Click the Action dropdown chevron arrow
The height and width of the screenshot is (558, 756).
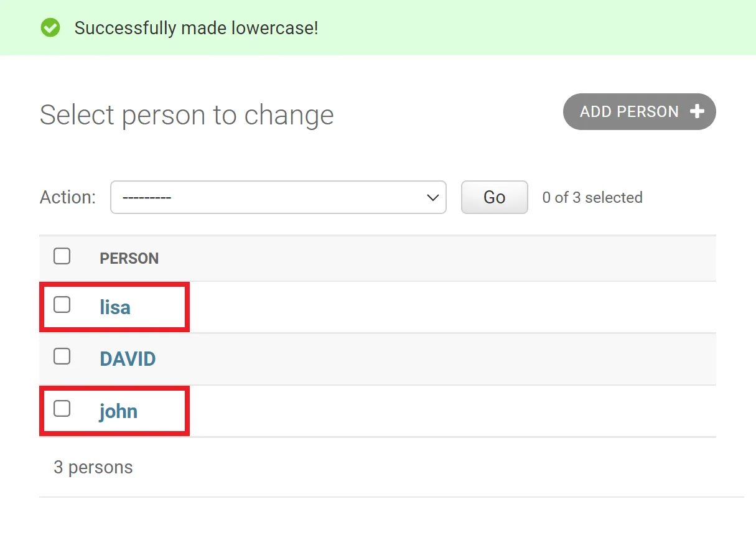coord(432,198)
